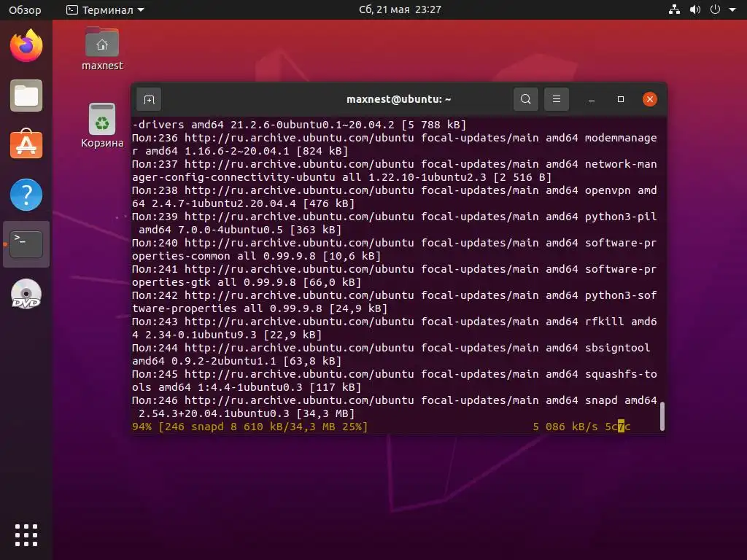Open Ubuntu Software from the dock
Viewport: 747px width, 560px height.
coord(26,144)
